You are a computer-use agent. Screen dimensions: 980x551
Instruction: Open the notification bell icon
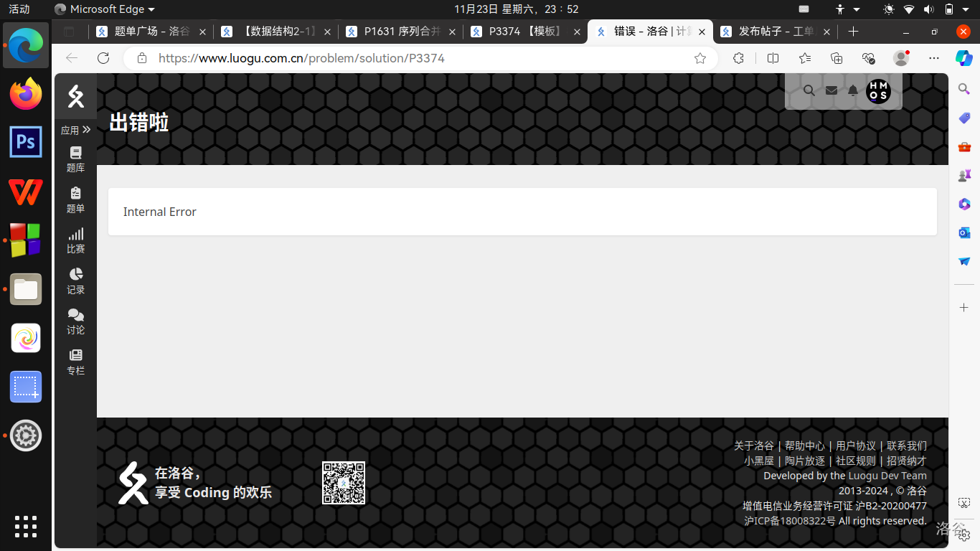(x=852, y=90)
